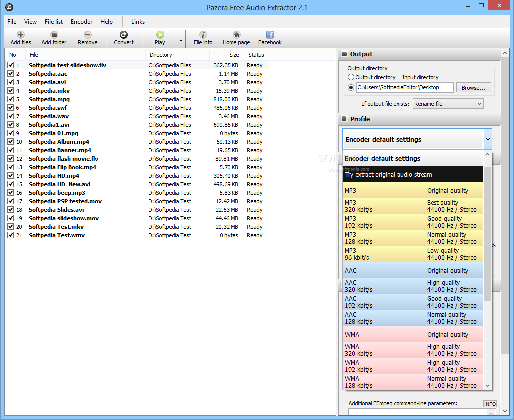The height and width of the screenshot is (420, 514).
Task: Select the Softpedia.swf file row
Action: [x=137, y=108]
